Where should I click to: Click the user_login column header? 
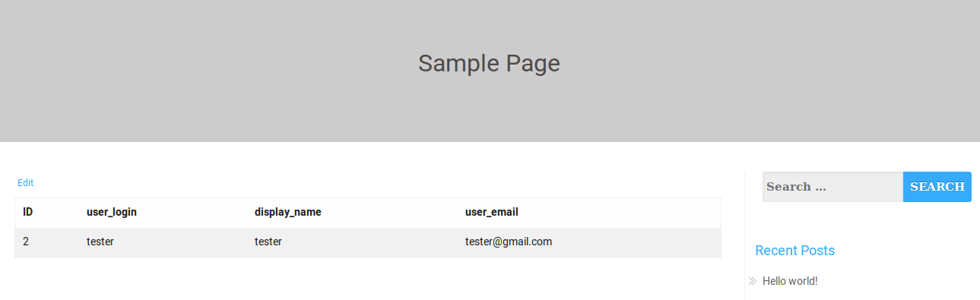pos(112,212)
